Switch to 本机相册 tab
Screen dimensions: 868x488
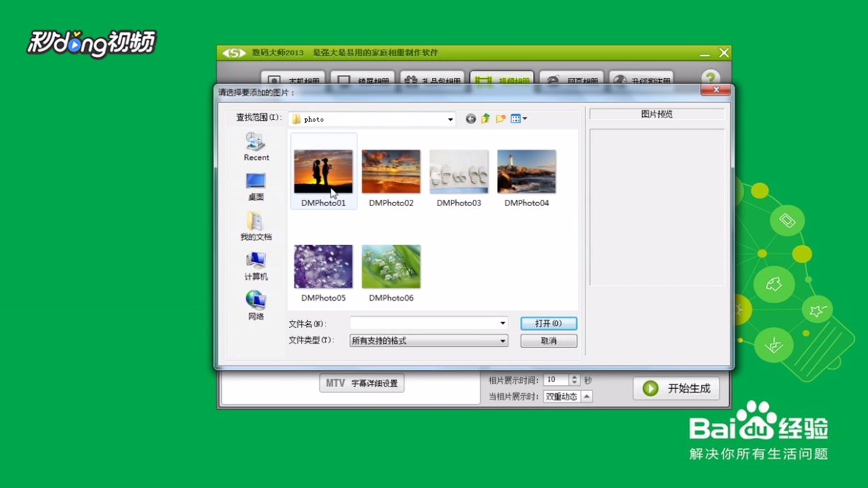pyautogui.click(x=293, y=79)
